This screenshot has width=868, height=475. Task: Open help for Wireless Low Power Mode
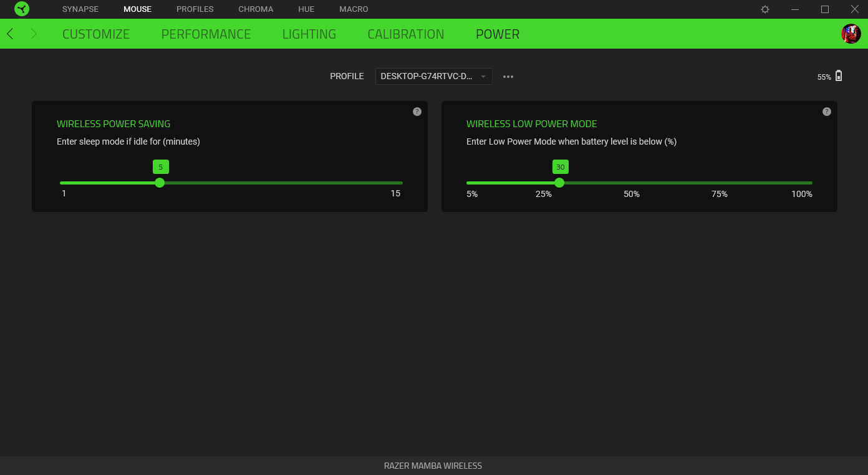click(826, 112)
